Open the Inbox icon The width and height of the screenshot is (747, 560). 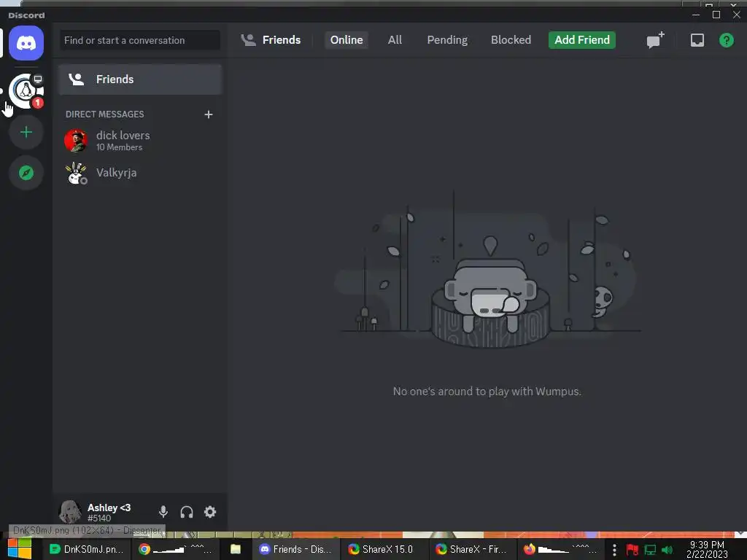(697, 40)
